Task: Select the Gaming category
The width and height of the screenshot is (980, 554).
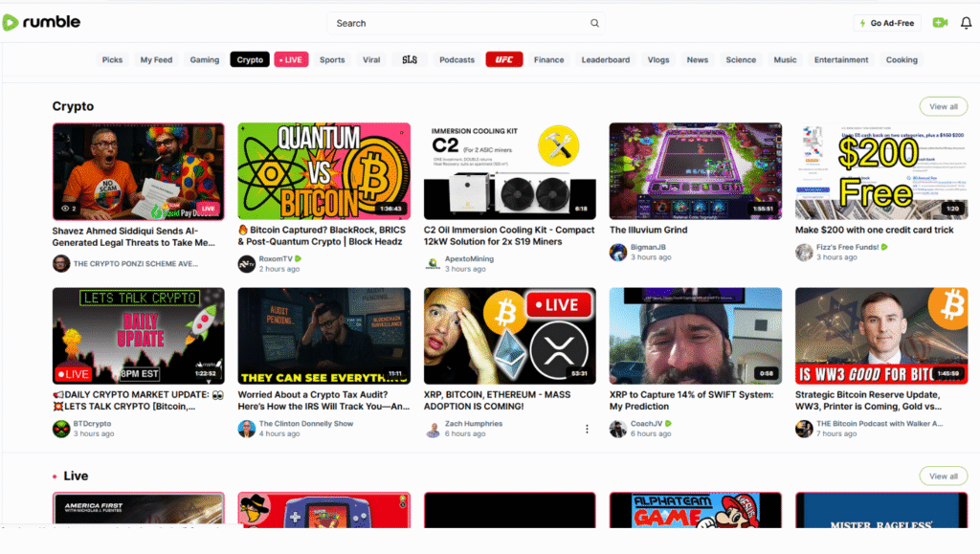Action: (x=205, y=60)
